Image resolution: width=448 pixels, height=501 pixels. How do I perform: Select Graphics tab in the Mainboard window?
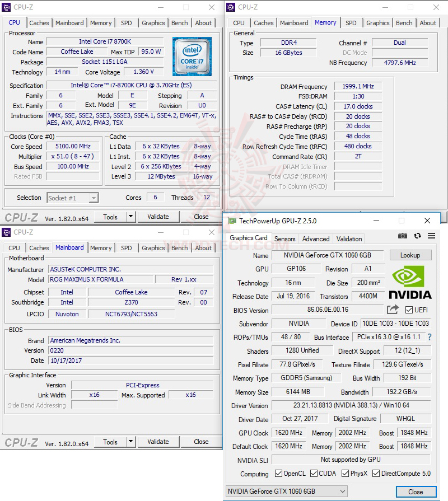(153, 248)
